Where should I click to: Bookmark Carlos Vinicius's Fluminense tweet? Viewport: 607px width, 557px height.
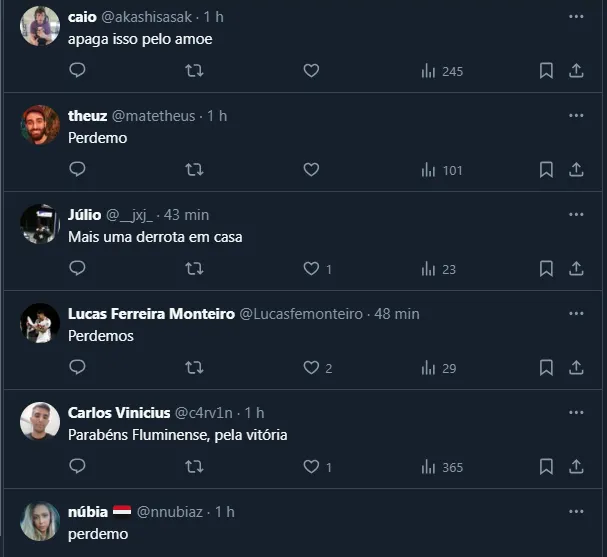click(x=546, y=467)
